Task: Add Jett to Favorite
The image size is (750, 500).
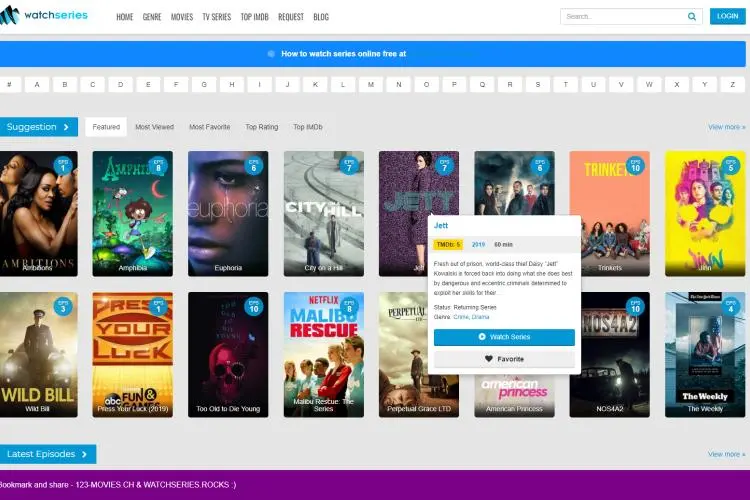Action: click(504, 359)
